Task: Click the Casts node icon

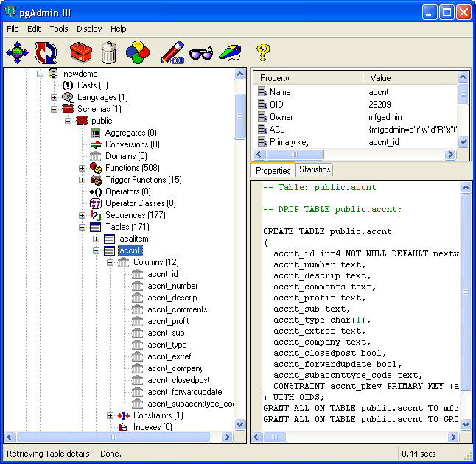Action: (67, 85)
